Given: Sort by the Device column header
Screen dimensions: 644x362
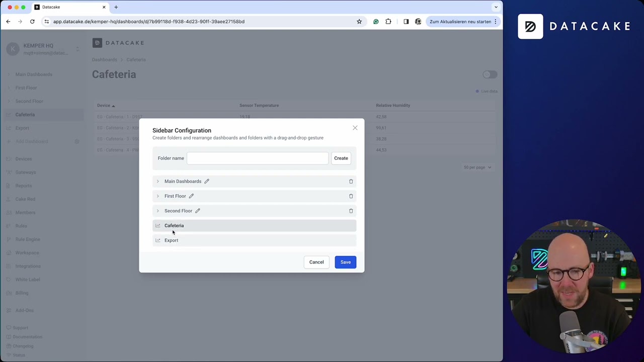Looking at the screenshot, I should coord(106,106).
